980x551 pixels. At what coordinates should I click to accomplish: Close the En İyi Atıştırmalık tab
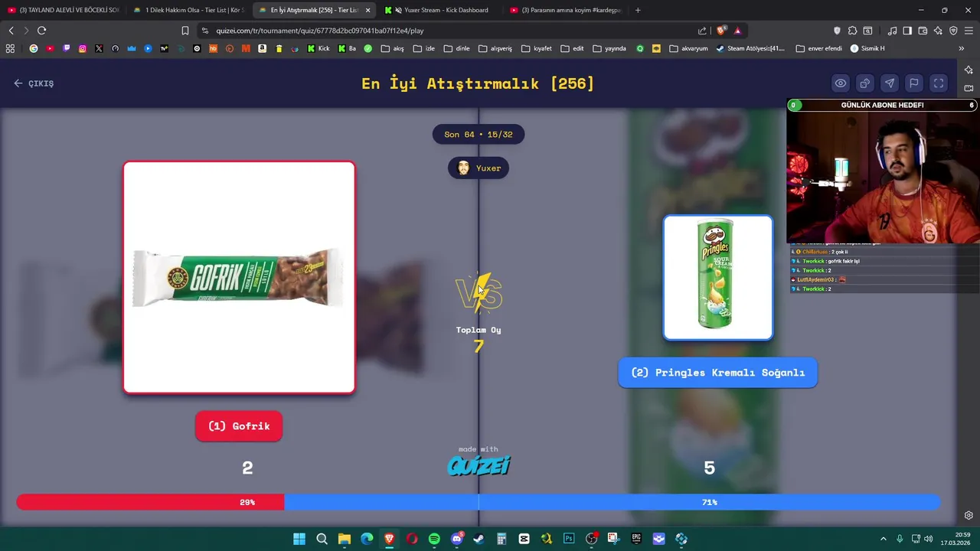click(367, 10)
